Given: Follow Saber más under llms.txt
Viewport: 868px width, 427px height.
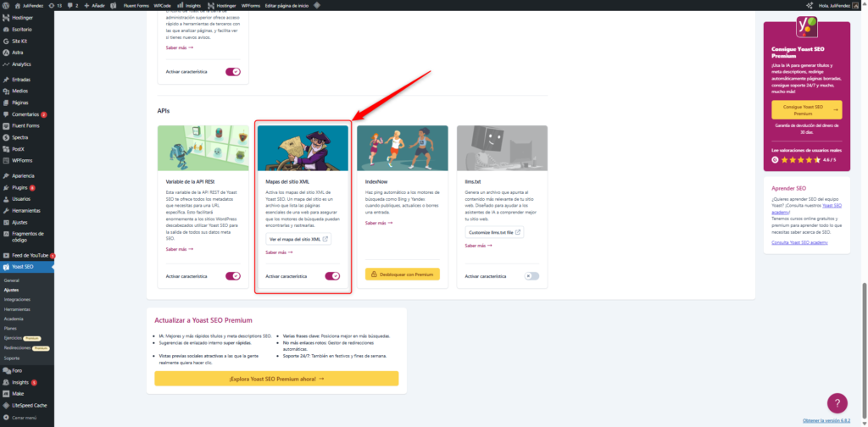Looking at the screenshot, I should 478,246.
